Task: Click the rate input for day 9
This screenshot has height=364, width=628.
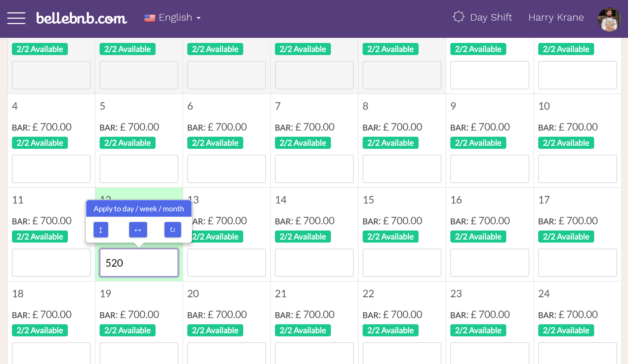Action: click(489, 169)
